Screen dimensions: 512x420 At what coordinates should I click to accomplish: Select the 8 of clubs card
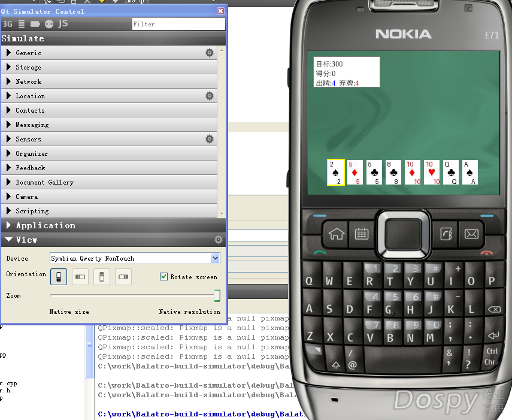[393, 172]
